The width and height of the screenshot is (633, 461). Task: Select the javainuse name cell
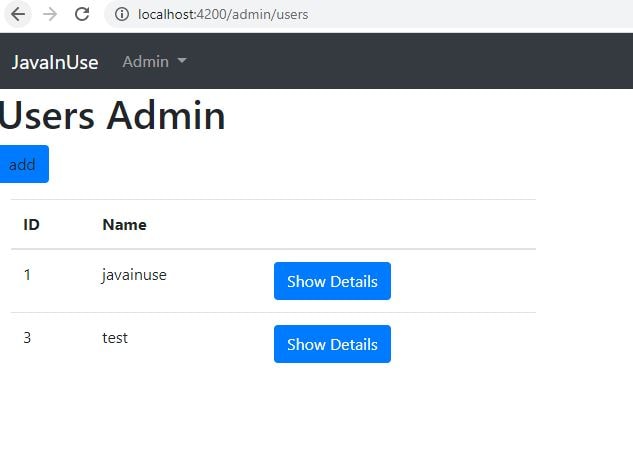[x=134, y=275]
